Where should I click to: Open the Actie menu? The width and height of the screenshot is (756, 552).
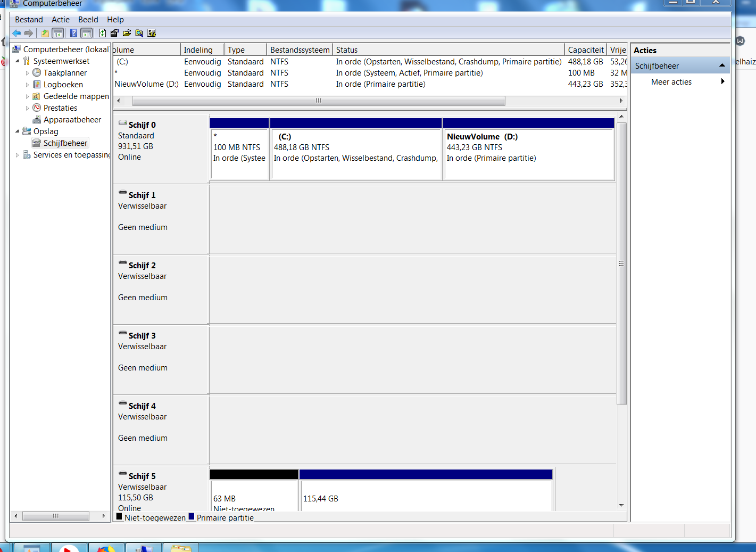coord(61,20)
